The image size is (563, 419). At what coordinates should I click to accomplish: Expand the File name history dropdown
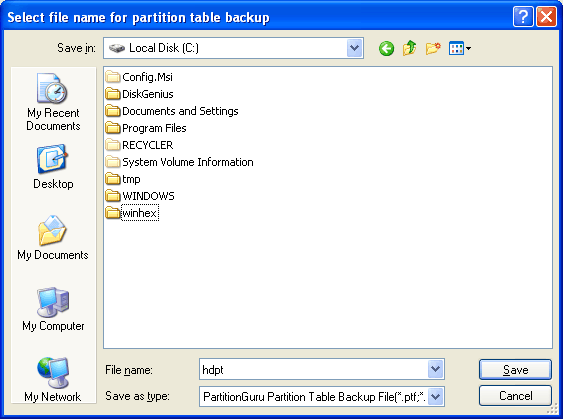pyautogui.click(x=436, y=369)
